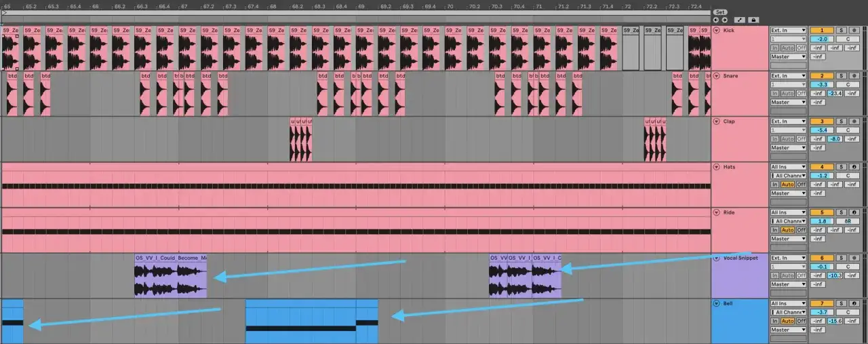Solo the Hats track

[841, 167]
